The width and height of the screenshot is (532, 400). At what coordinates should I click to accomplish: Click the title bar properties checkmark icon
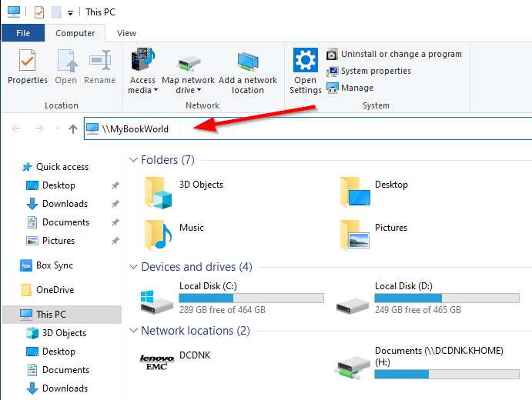point(39,12)
